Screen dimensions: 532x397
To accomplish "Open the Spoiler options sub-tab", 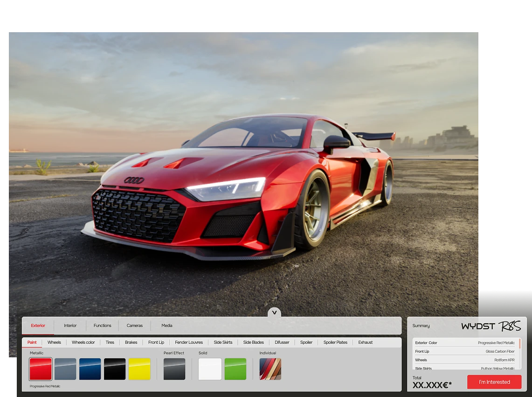I will click(x=306, y=342).
